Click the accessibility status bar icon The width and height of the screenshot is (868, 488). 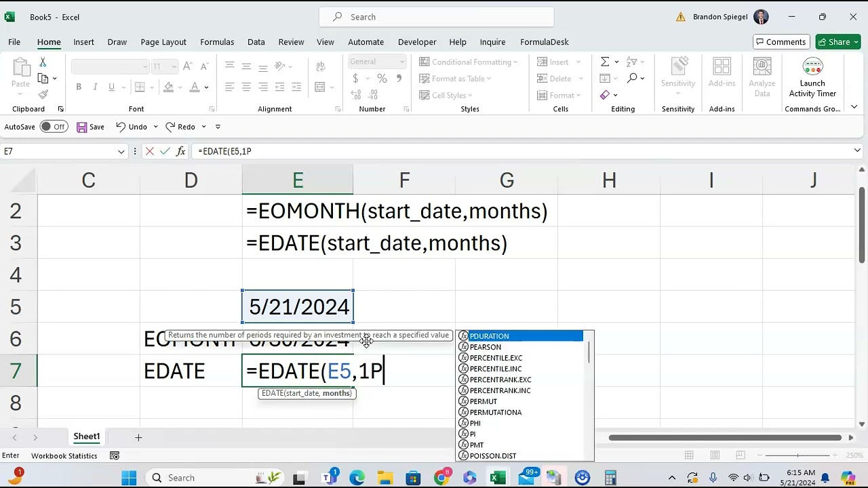[x=115, y=455]
